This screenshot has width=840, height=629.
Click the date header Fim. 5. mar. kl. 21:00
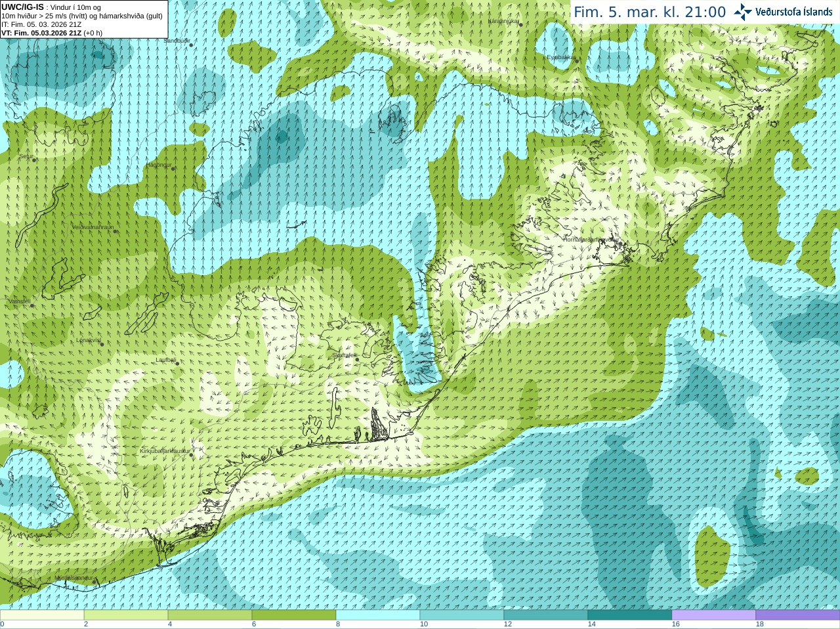coord(650,12)
